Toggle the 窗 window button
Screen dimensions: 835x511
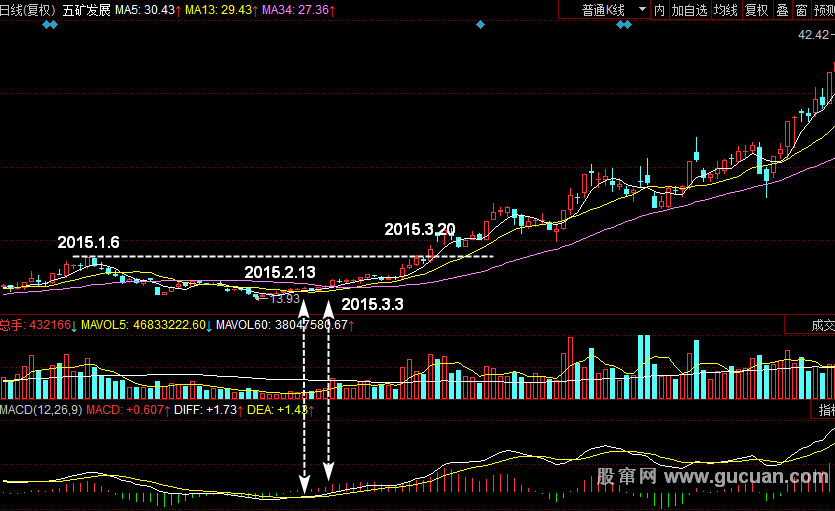(801, 9)
